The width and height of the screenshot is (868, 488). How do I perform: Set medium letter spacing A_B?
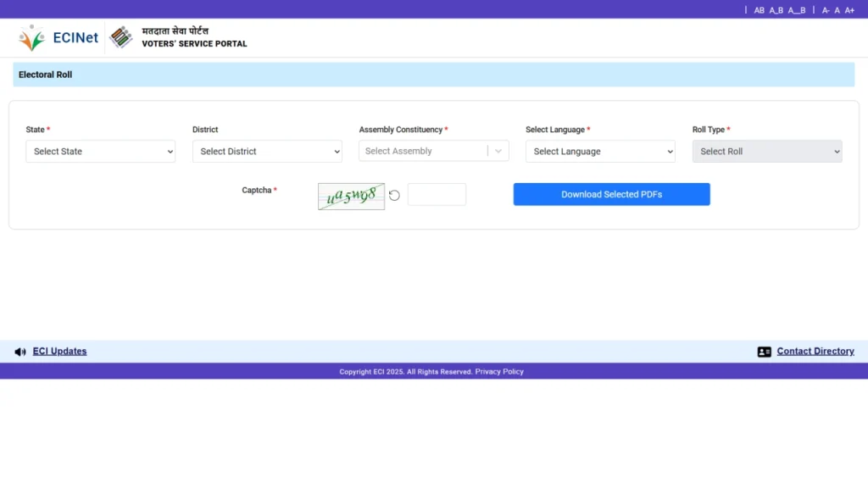(776, 10)
